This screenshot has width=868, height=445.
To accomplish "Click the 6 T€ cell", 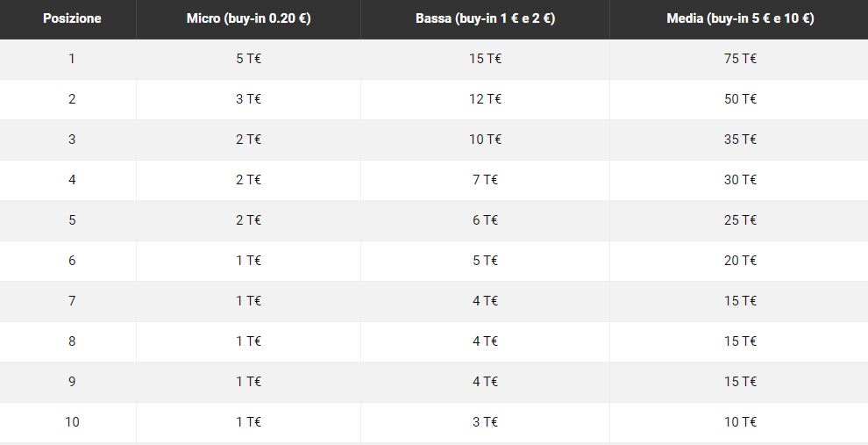I will pyautogui.click(x=485, y=220).
